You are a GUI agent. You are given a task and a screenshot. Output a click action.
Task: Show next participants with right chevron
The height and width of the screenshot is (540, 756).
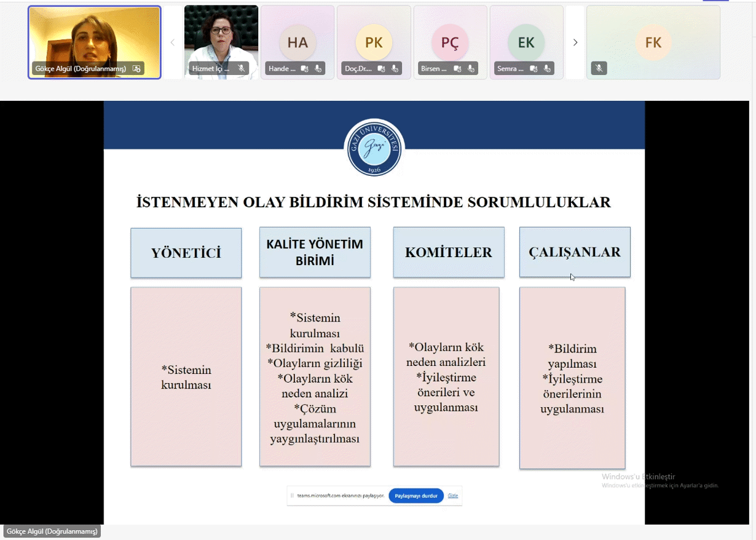tap(575, 42)
